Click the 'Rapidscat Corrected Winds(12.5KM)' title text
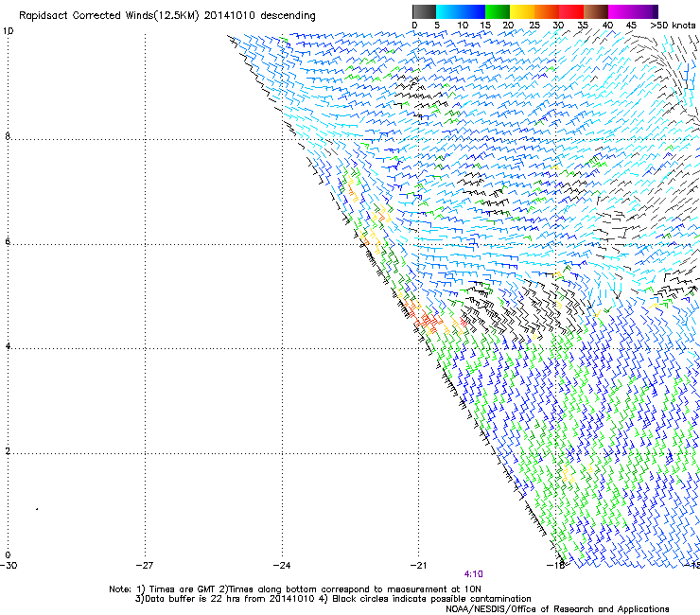Viewport: 700px width, 615px height. tap(109, 16)
